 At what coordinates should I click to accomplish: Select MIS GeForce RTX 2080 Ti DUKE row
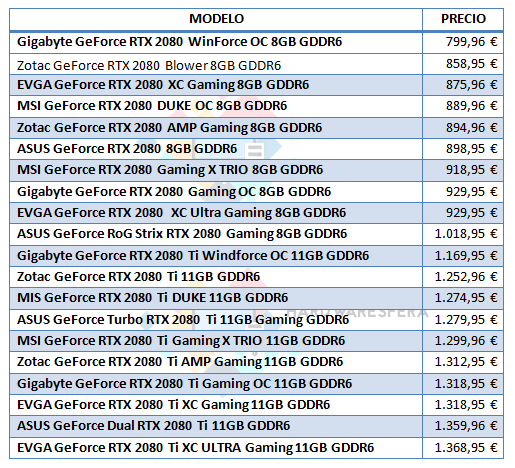(x=256, y=298)
